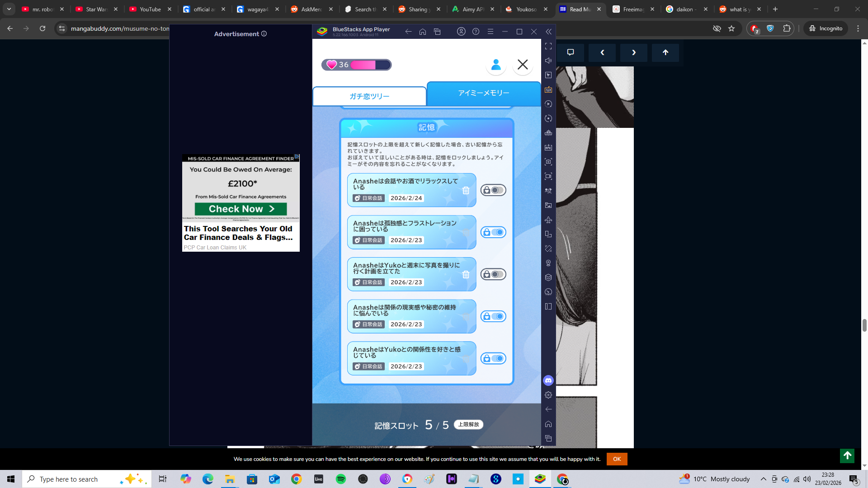Screen dimensions: 868x488
Task: Click the BlueStacks volume icon in the sidebar
Action: pos(548,61)
